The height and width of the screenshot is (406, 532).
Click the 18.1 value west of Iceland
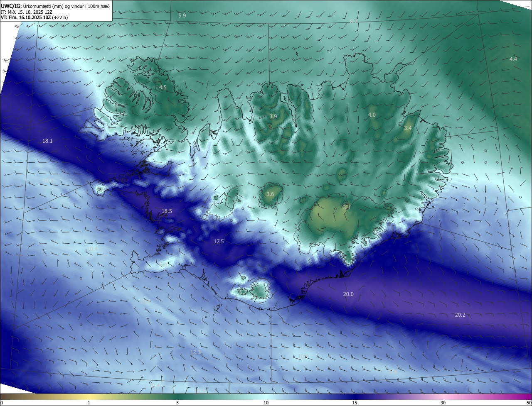pos(47,141)
